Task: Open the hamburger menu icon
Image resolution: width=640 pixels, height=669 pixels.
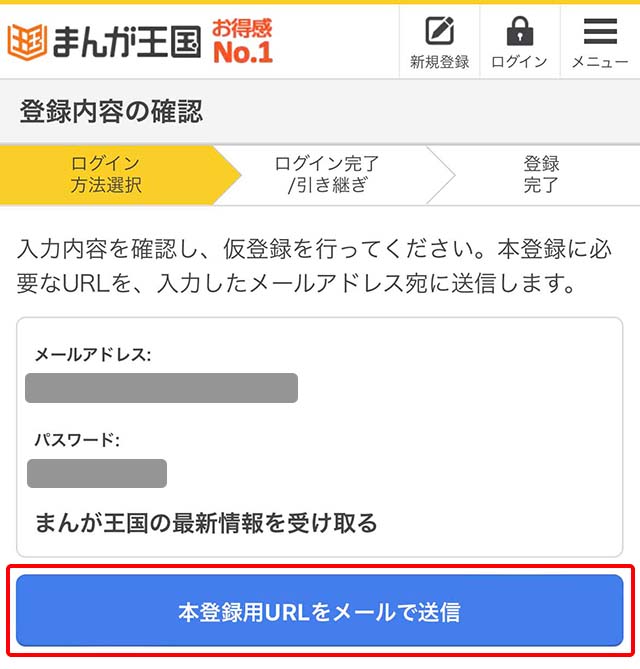Action: coord(600,31)
